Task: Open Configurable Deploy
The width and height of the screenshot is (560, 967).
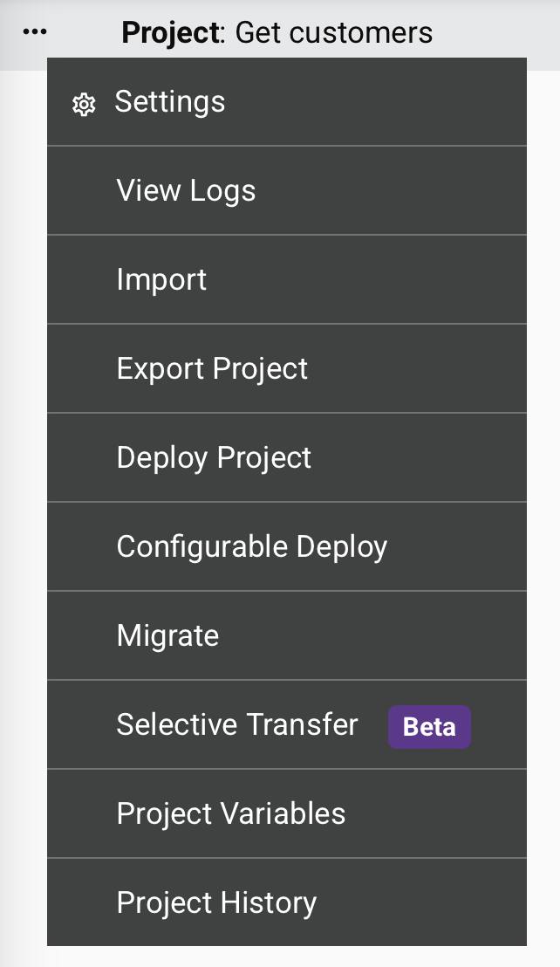Action: point(251,547)
